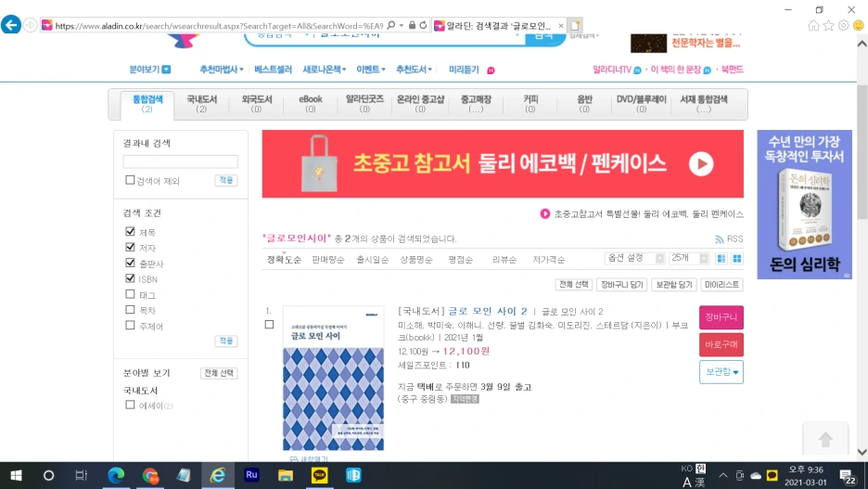Open Windows Start menu
Screen dimensions: 868x489
(16, 475)
